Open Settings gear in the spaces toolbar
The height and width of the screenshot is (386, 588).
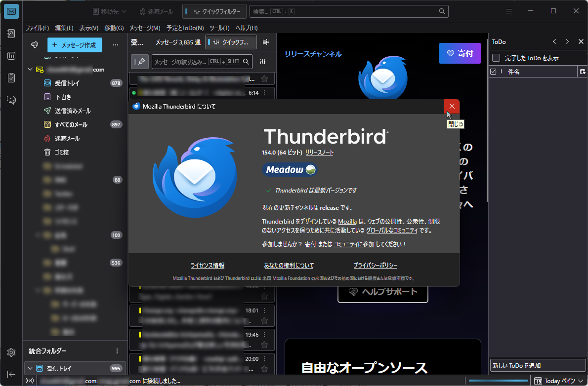pyautogui.click(x=11, y=352)
